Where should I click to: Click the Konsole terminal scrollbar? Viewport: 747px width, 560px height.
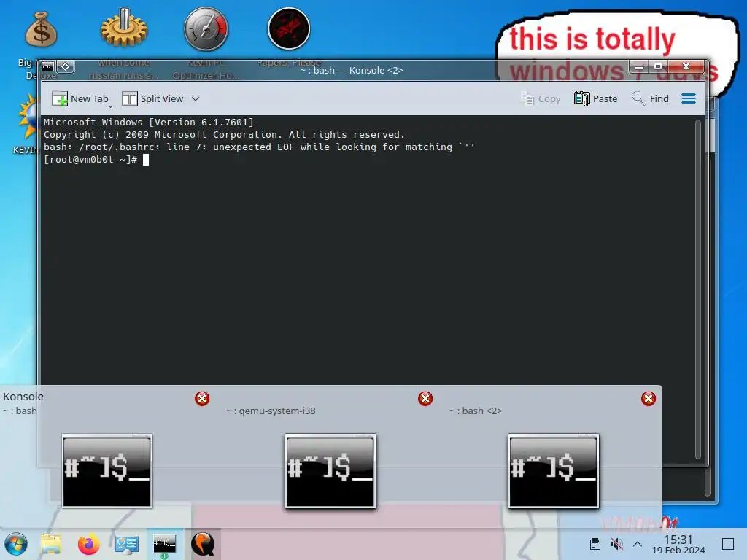click(x=698, y=289)
